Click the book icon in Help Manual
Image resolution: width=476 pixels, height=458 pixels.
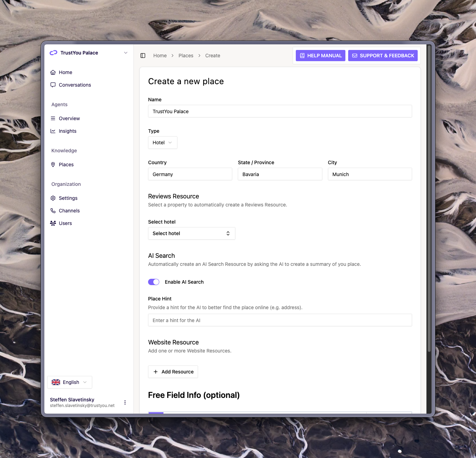pyautogui.click(x=302, y=56)
